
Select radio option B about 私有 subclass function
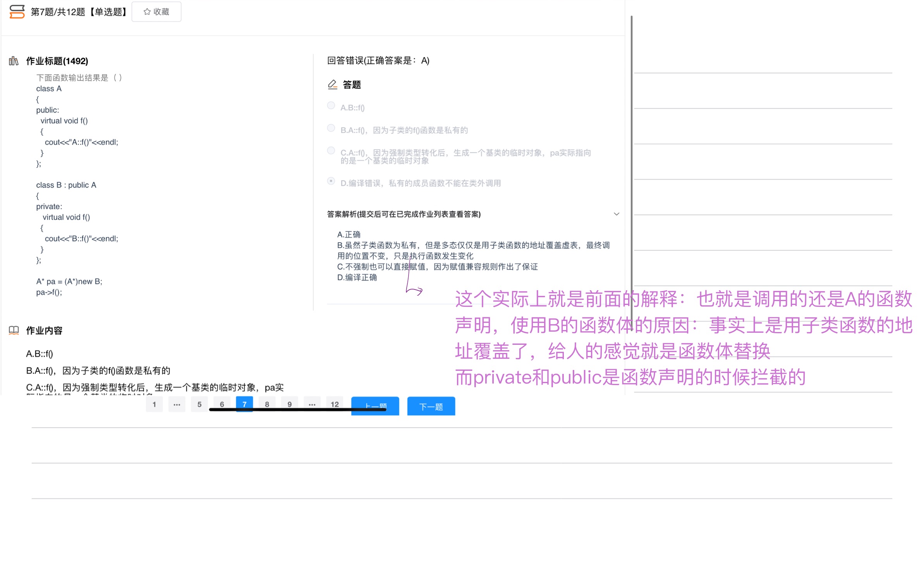(x=331, y=128)
